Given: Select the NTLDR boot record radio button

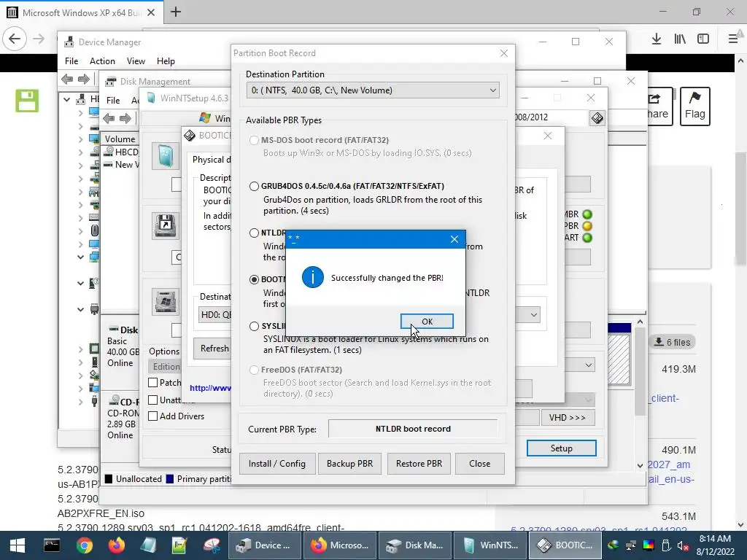Looking at the screenshot, I should (x=254, y=233).
